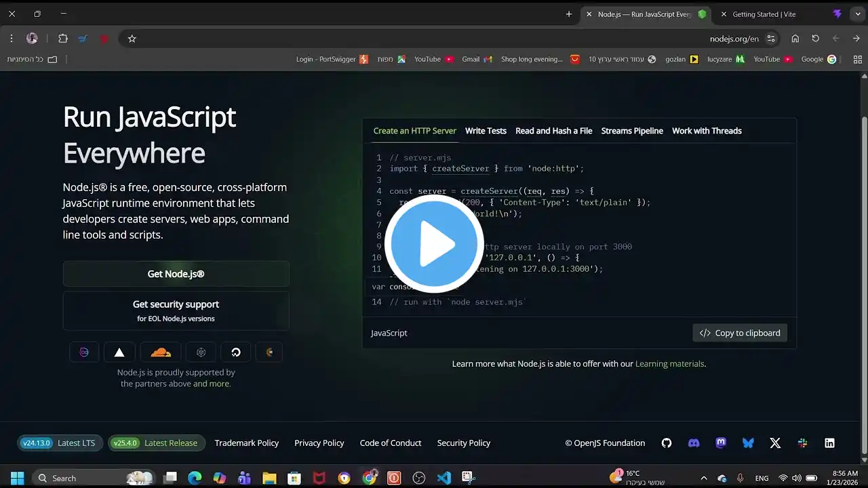Click Get security support button
The image size is (868, 488).
[x=176, y=310]
